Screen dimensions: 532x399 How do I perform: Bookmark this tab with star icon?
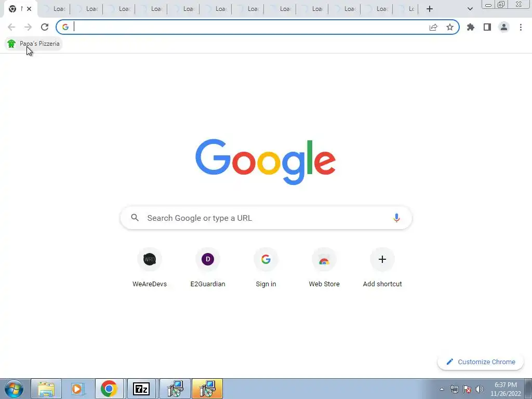coord(450,27)
